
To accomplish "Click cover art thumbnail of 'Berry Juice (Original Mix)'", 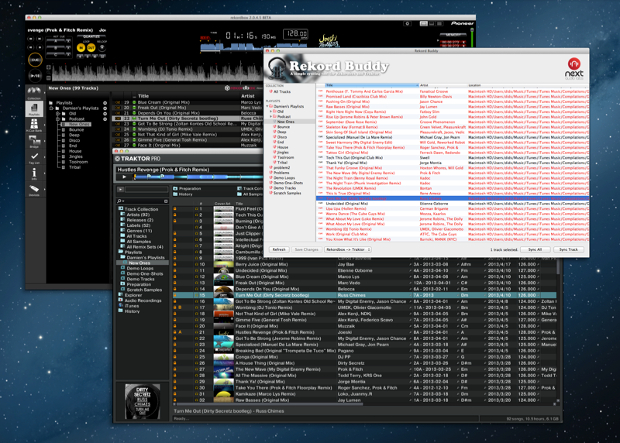I will tap(223, 264).
